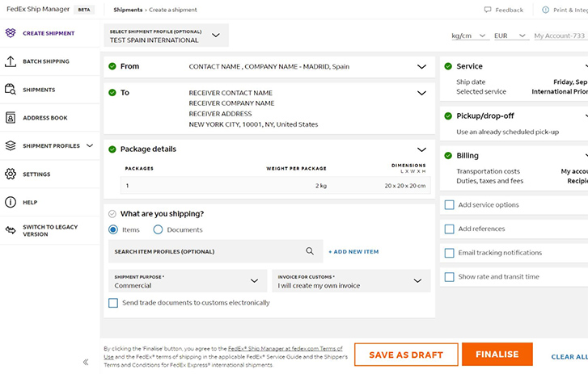
Task: Expand Shipment Profiles submenu chevron
Action: pyautogui.click(x=90, y=145)
